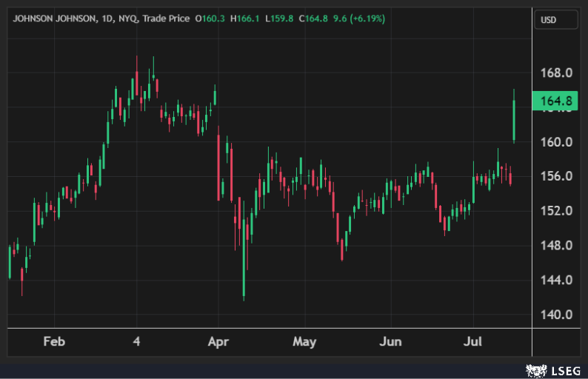Click the Feb label on time axis
Viewport: 588px width, 379px height.
tap(54, 342)
